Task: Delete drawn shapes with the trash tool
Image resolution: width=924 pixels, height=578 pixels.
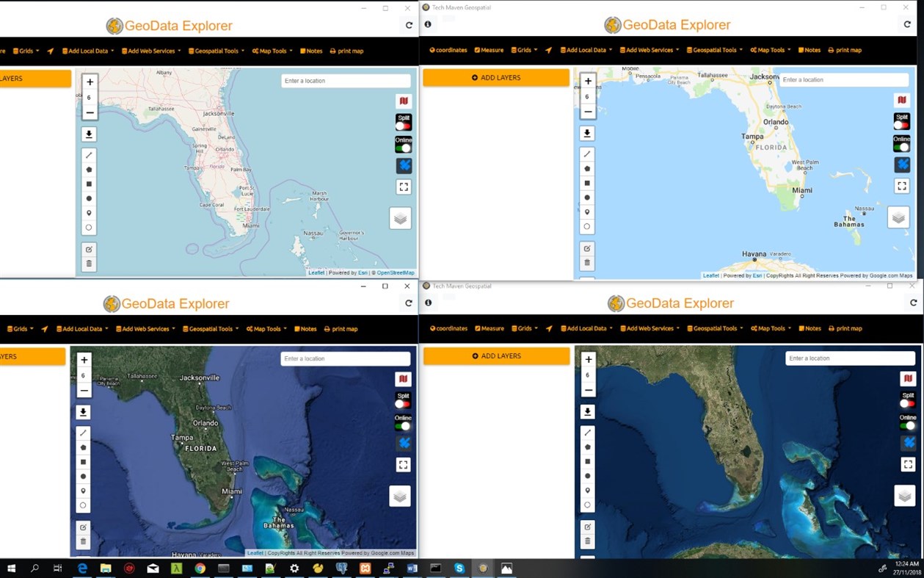Action: [88, 263]
